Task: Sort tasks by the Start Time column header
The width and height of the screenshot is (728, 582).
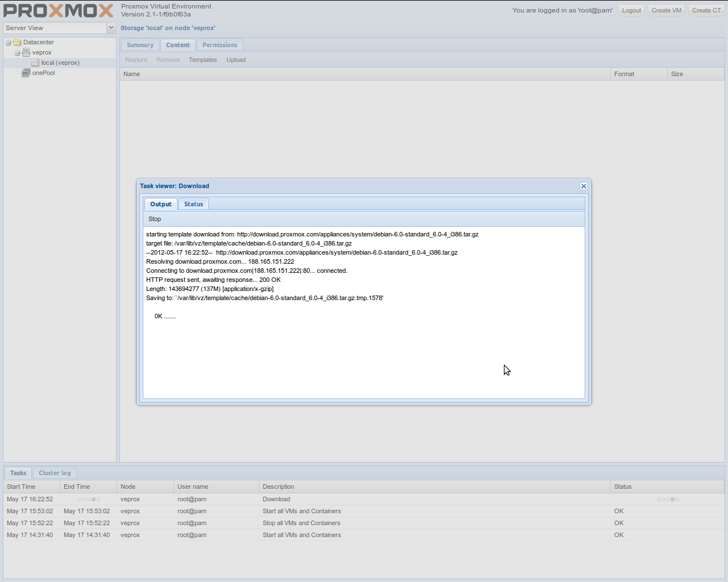Action: pyautogui.click(x=21, y=487)
